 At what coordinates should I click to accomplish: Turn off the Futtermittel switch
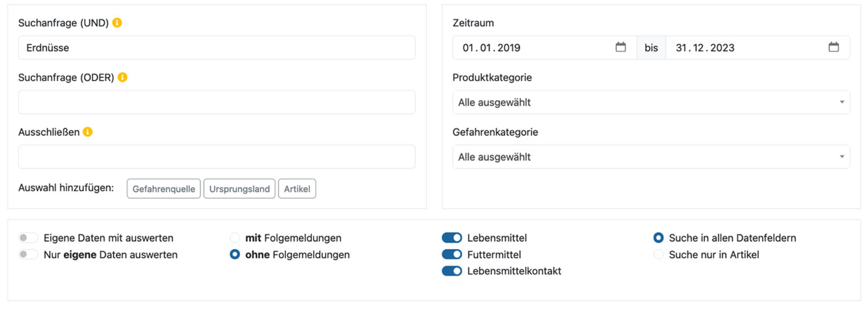(x=452, y=255)
